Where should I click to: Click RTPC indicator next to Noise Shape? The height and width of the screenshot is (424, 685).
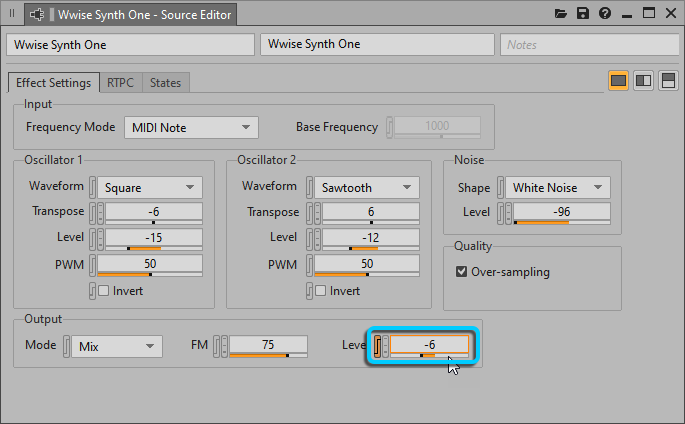501,187
